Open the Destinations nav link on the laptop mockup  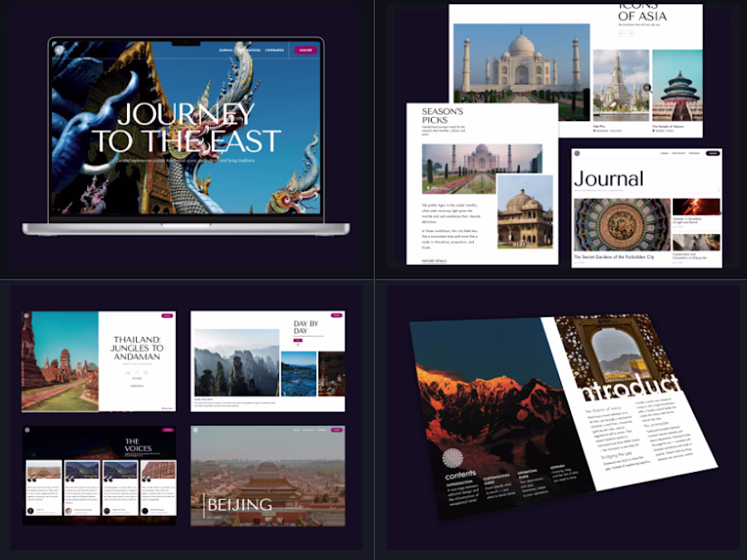(x=249, y=50)
